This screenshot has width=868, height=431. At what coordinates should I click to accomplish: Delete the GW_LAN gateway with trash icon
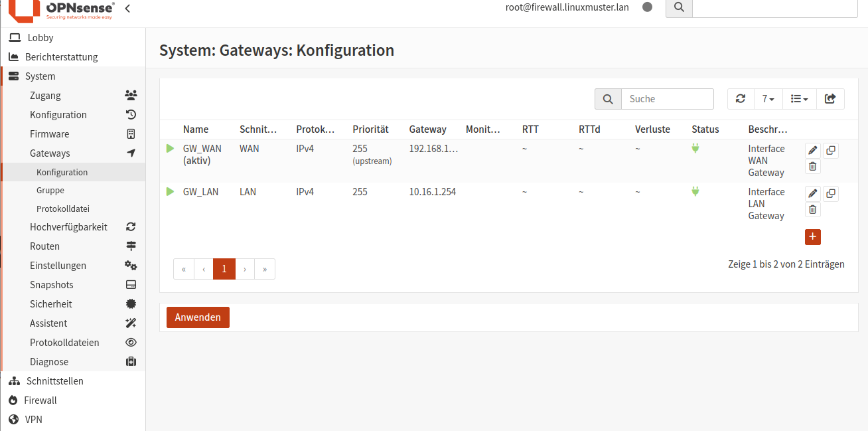coord(813,210)
